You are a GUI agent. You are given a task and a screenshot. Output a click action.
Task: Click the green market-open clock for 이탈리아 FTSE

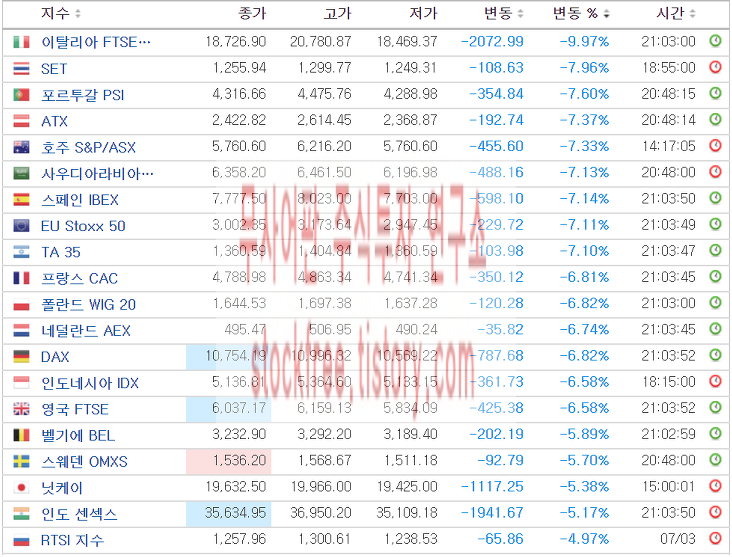715,41
